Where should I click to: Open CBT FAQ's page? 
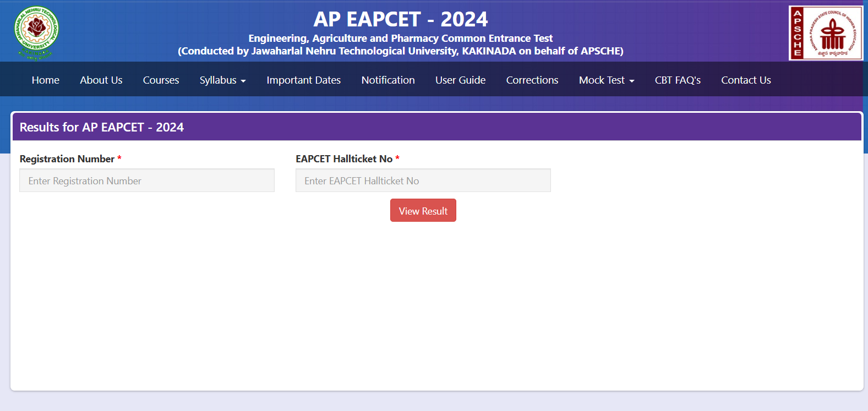(678, 80)
